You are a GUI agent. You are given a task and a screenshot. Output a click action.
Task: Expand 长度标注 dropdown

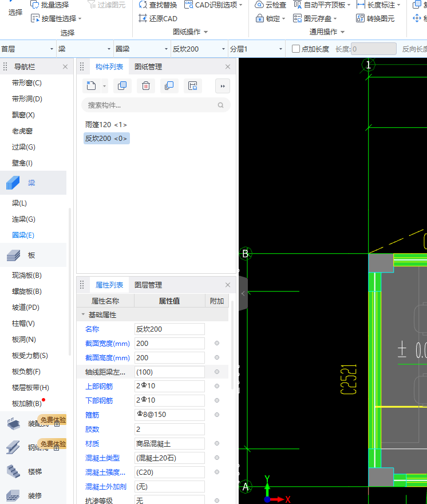click(399, 5)
